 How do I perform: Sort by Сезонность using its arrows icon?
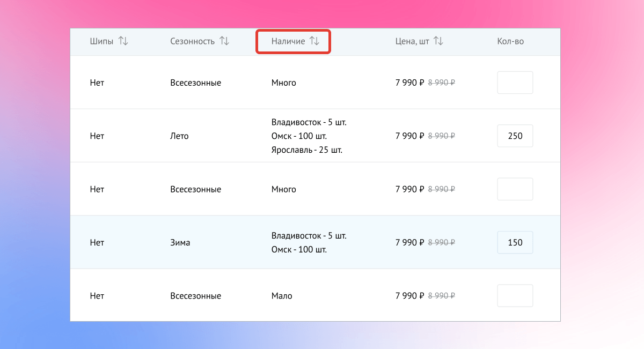click(x=224, y=41)
